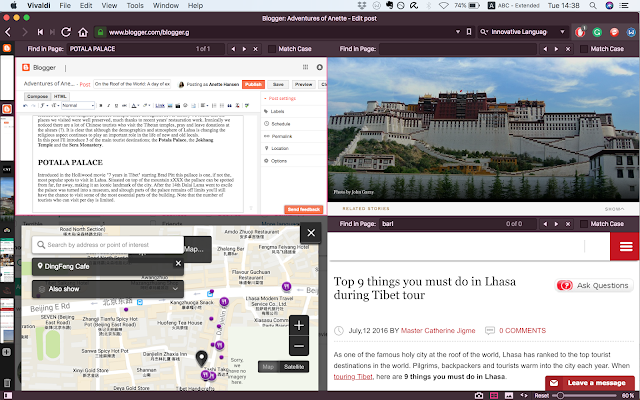Find next match for POTALA PALACE

244,49
